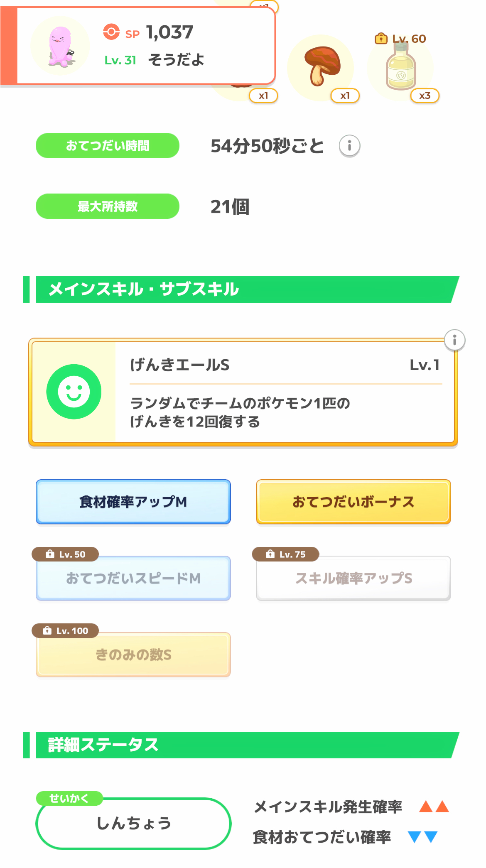Tap the Poké Ball SP icon
The width and height of the screenshot is (486, 868).
(x=111, y=32)
